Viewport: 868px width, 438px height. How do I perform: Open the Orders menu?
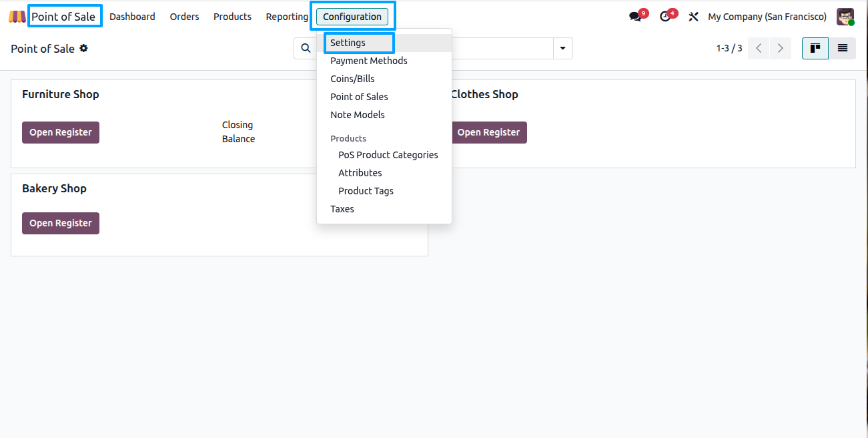pyautogui.click(x=184, y=17)
